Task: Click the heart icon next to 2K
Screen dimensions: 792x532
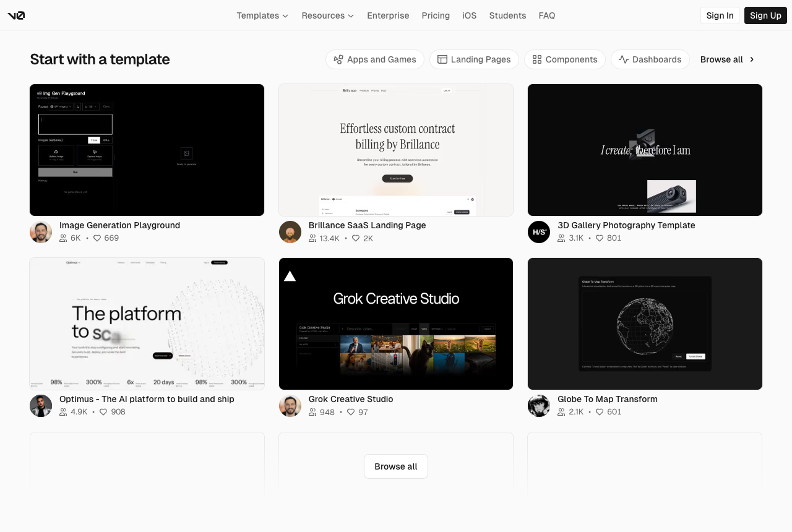Action: (x=356, y=238)
